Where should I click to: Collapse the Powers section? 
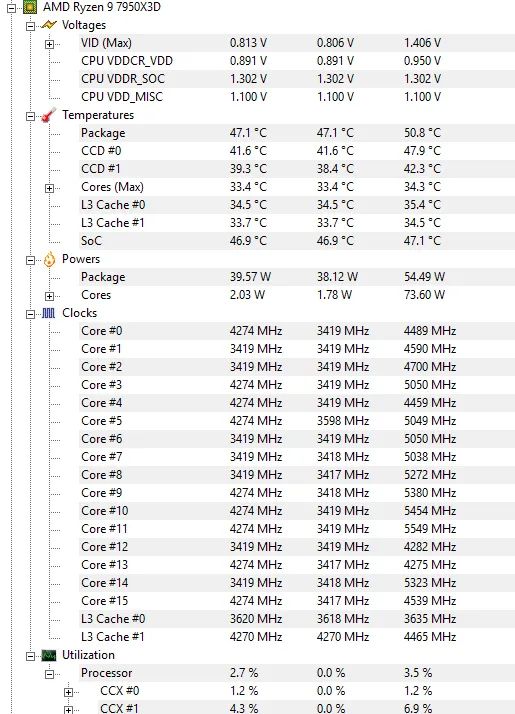(30, 260)
